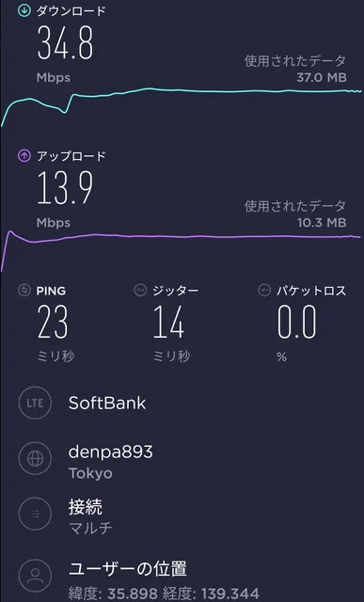Tap the 34.8 Mbps download result
364x602 pixels.
[x=65, y=54]
